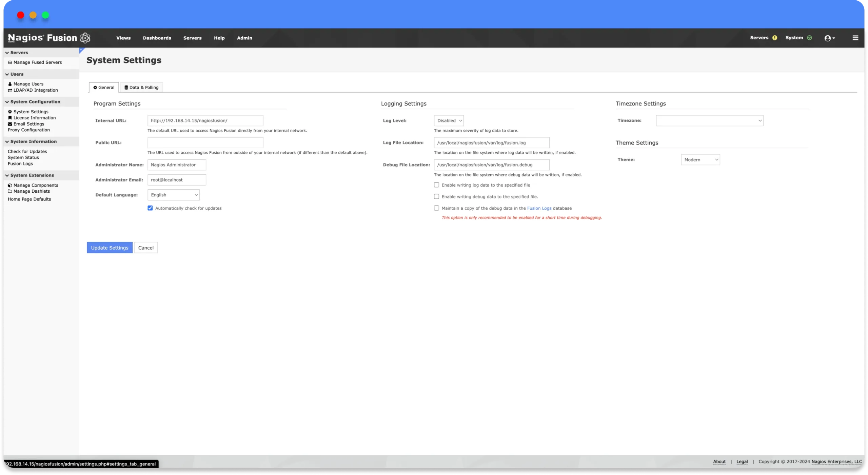Click the database icon on Data & Polling tab
Viewport: 868px width, 475px height.
pyautogui.click(x=126, y=88)
